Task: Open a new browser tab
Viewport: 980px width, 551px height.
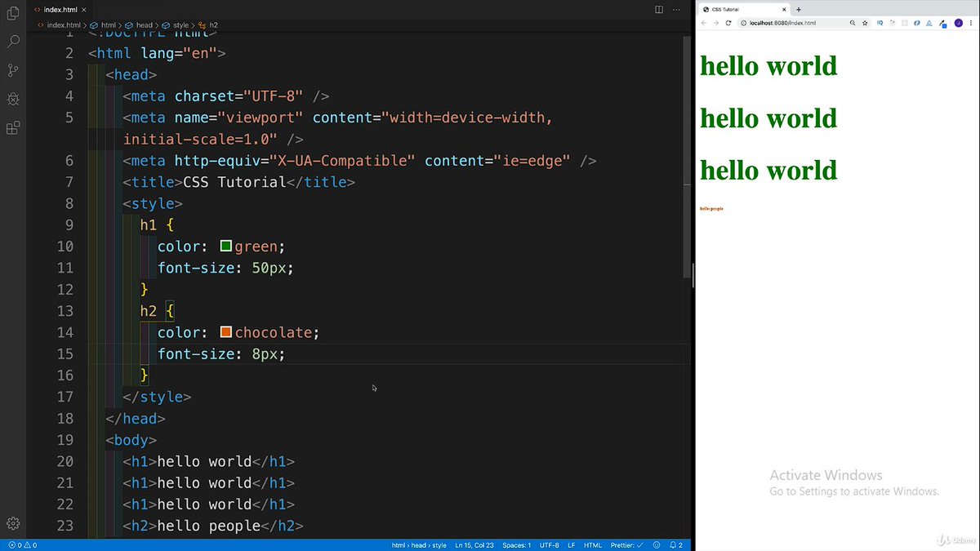Action: click(799, 9)
